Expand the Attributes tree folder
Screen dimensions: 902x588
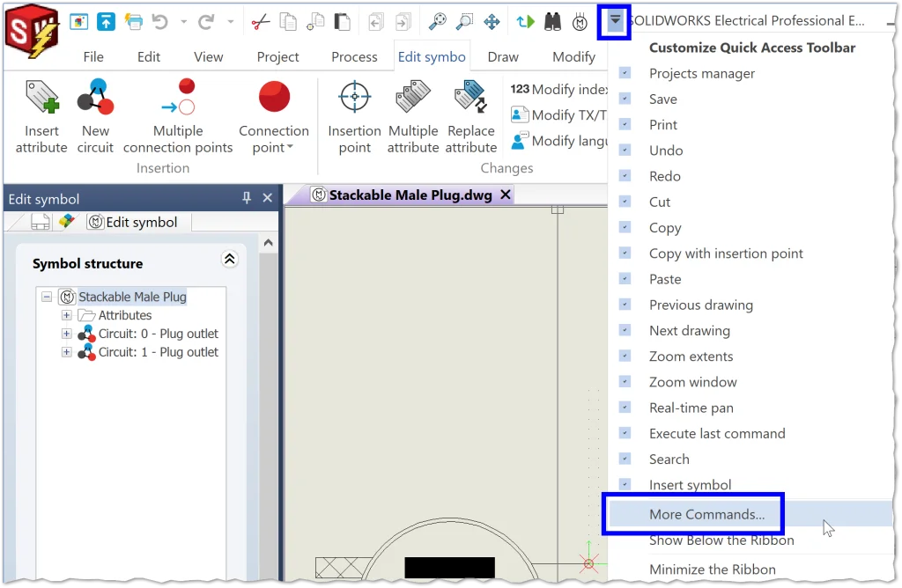pyautogui.click(x=66, y=315)
